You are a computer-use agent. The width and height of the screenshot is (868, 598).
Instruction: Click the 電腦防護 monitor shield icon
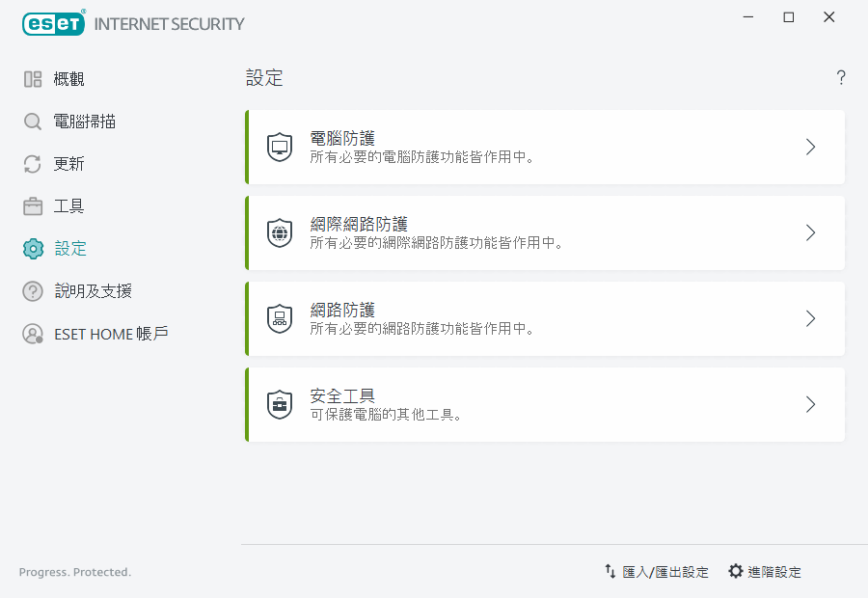(x=279, y=147)
